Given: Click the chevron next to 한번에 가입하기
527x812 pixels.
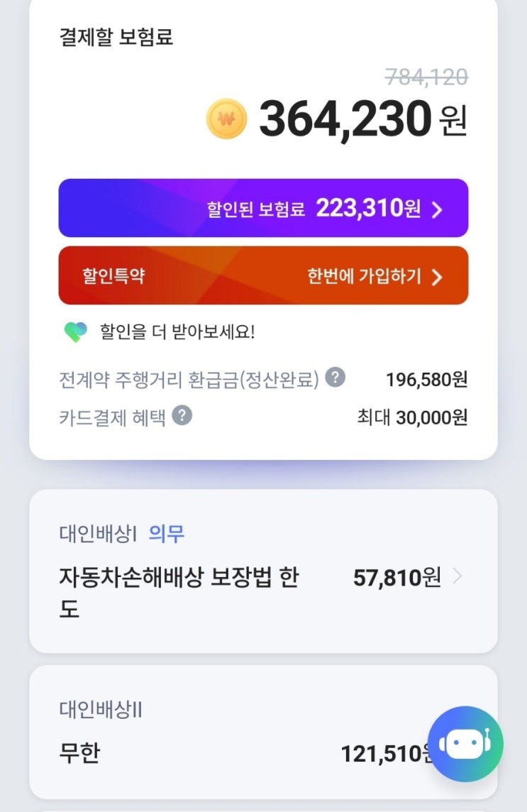Looking at the screenshot, I should [437, 277].
